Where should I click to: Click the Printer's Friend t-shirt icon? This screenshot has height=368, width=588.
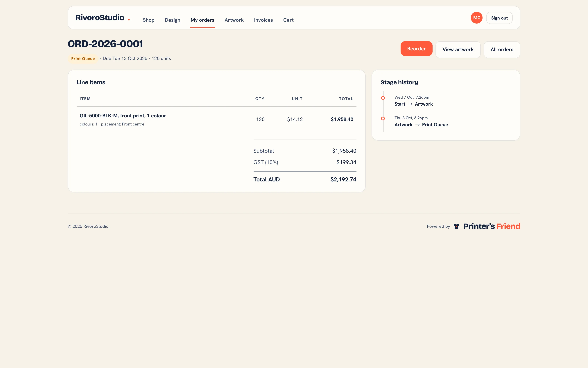pos(456,226)
